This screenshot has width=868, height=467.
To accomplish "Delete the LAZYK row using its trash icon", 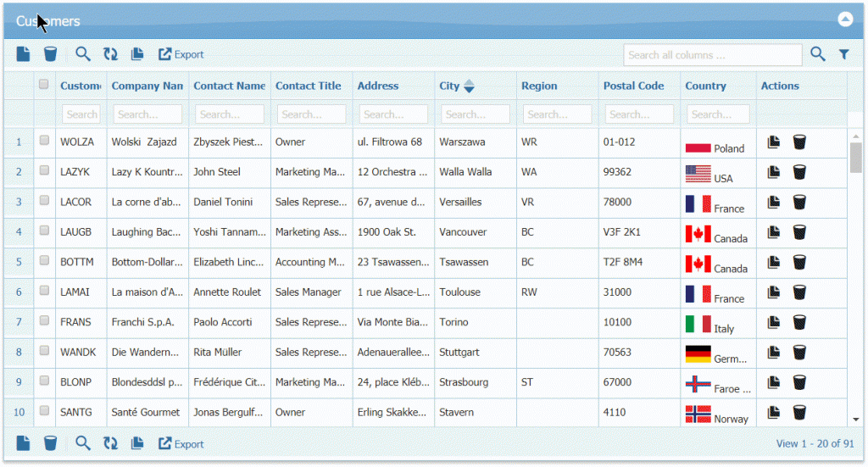I will (799, 172).
